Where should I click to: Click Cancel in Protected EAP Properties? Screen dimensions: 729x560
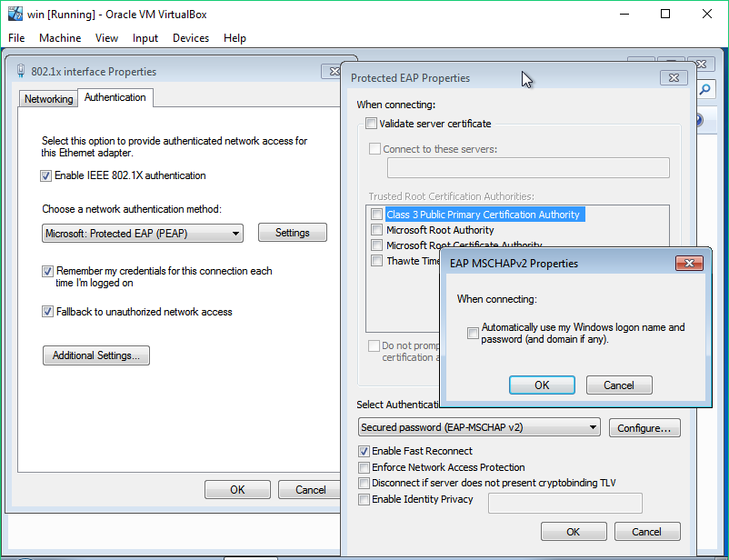click(x=646, y=532)
